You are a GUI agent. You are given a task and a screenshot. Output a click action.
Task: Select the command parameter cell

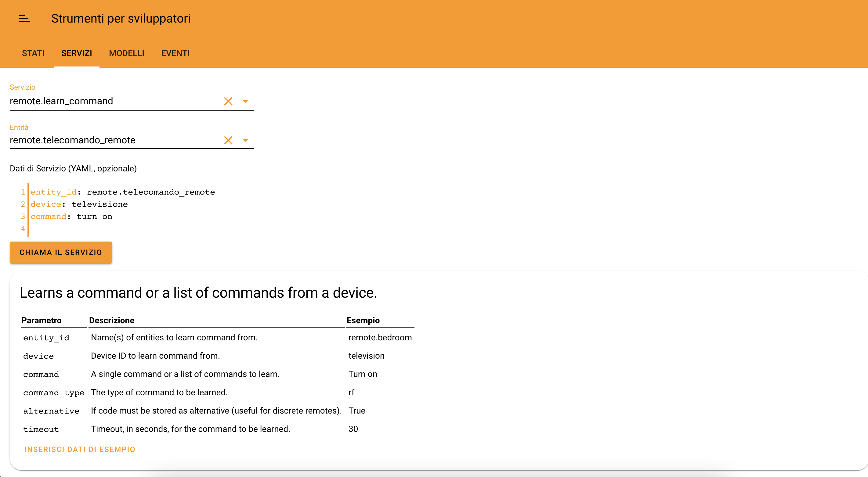(x=41, y=374)
